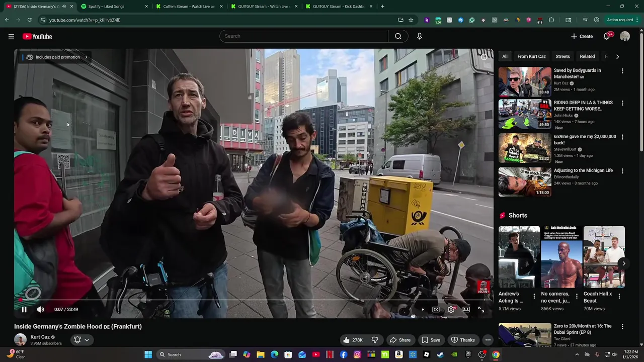Go back in browser history
The image size is (644, 362).
click(7, 20)
